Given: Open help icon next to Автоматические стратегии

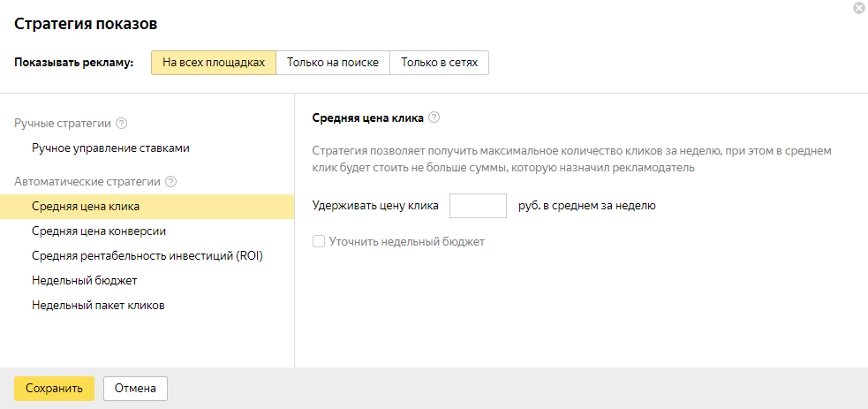Looking at the screenshot, I should [x=171, y=182].
